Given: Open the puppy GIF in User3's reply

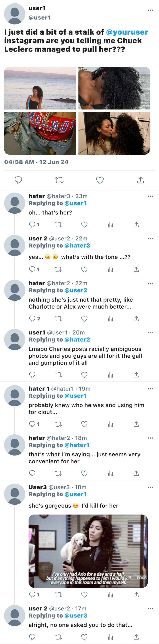Looking at the screenshot, I should pyautogui.click(x=88, y=551).
